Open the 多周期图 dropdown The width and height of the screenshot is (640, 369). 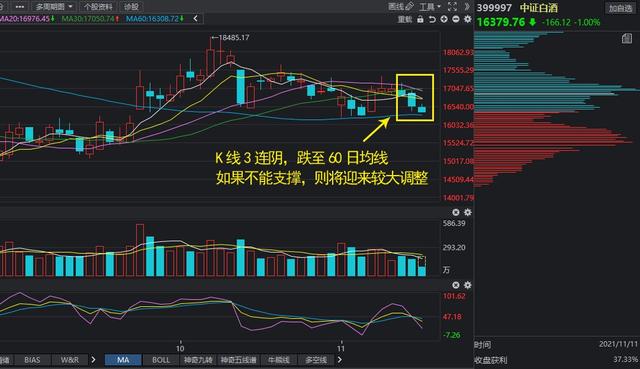pos(54,7)
